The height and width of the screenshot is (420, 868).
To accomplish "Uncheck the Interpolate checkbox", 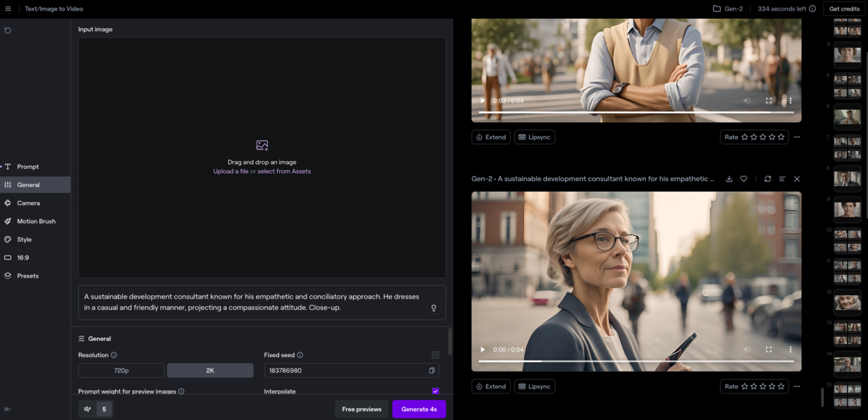I will [x=435, y=391].
